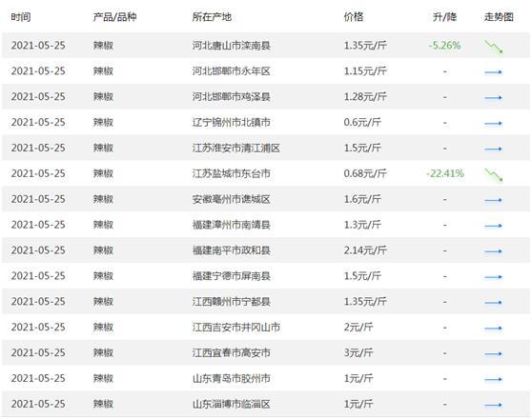Click the 走势图 column header

pos(499,17)
